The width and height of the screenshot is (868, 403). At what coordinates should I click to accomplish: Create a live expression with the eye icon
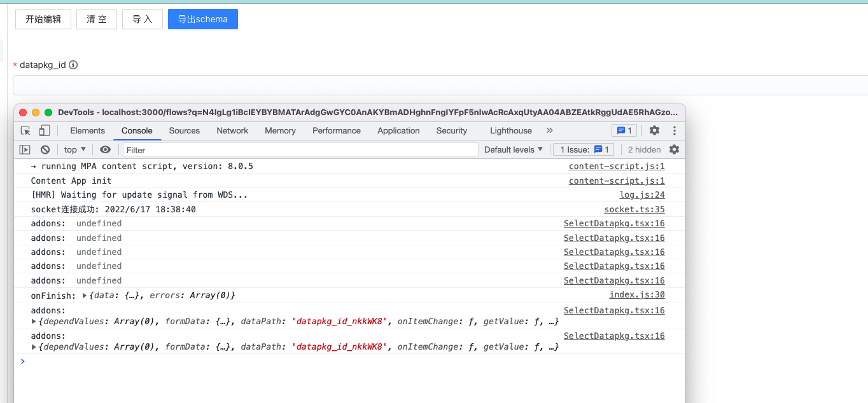tap(105, 149)
